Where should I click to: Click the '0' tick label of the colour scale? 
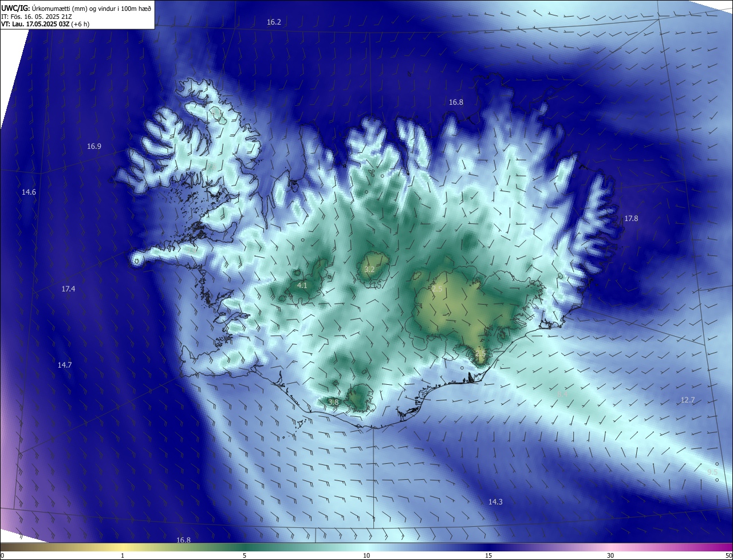click(x=2, y=555)
